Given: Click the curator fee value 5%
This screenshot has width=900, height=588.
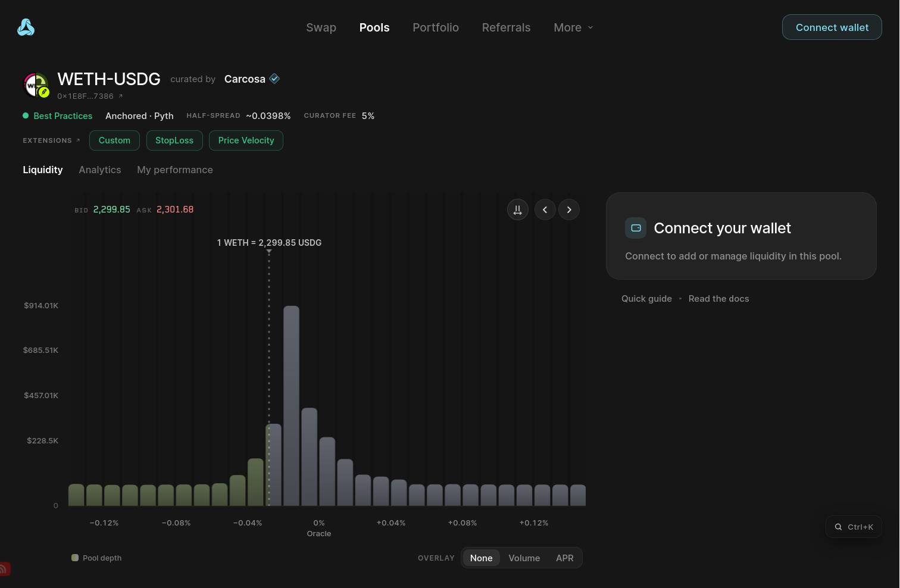Looking at the screenshot, I should pos(368,116).
